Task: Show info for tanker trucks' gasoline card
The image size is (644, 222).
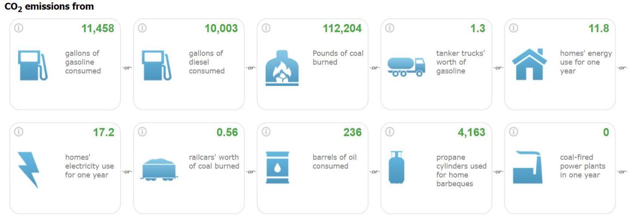Action: coord(389,28)
